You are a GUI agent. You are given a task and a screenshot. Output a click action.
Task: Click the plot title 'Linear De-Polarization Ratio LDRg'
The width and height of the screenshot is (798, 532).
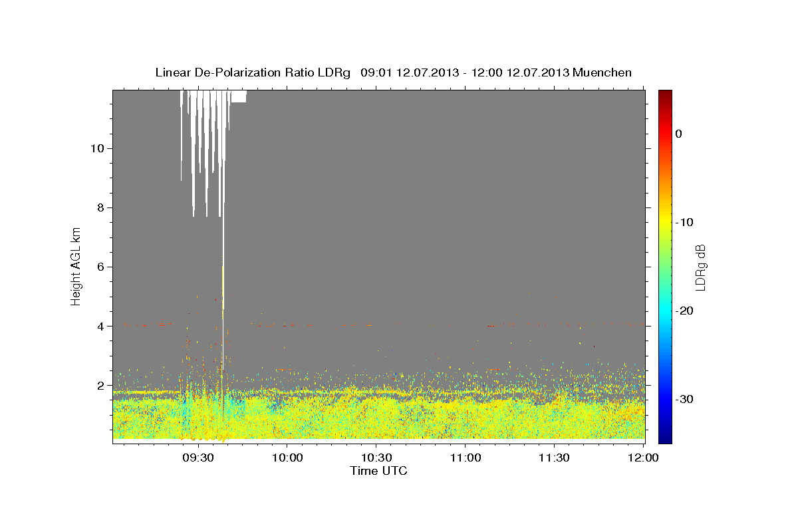253,72
